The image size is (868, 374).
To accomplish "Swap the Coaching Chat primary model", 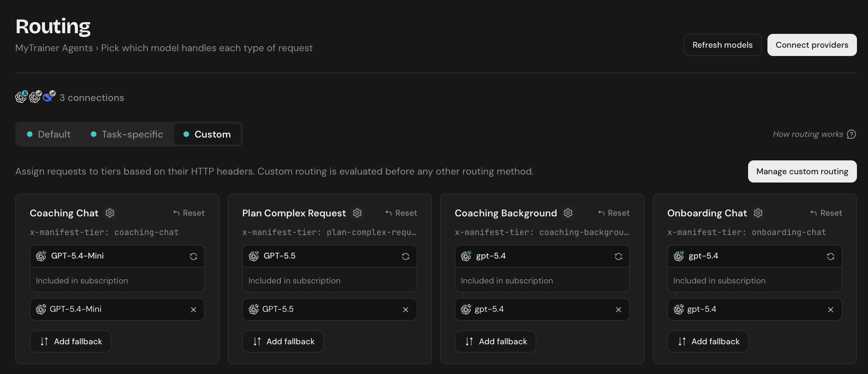I will [x=193, y=256].
